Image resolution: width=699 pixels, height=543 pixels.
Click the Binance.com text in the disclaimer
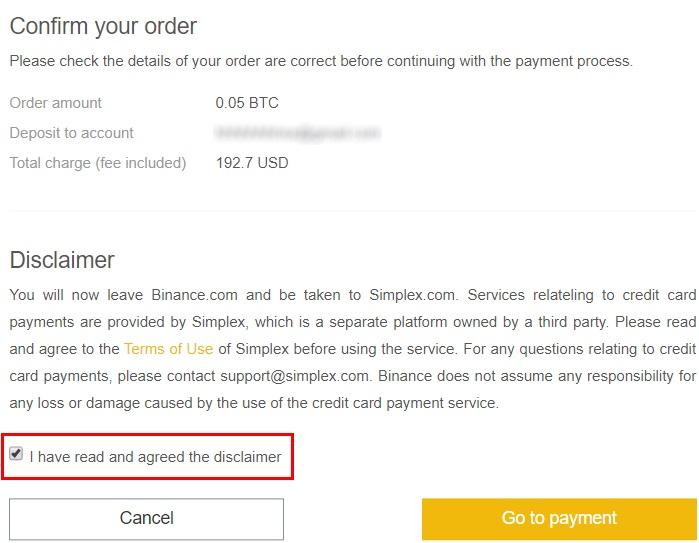(x=197, y=295)
